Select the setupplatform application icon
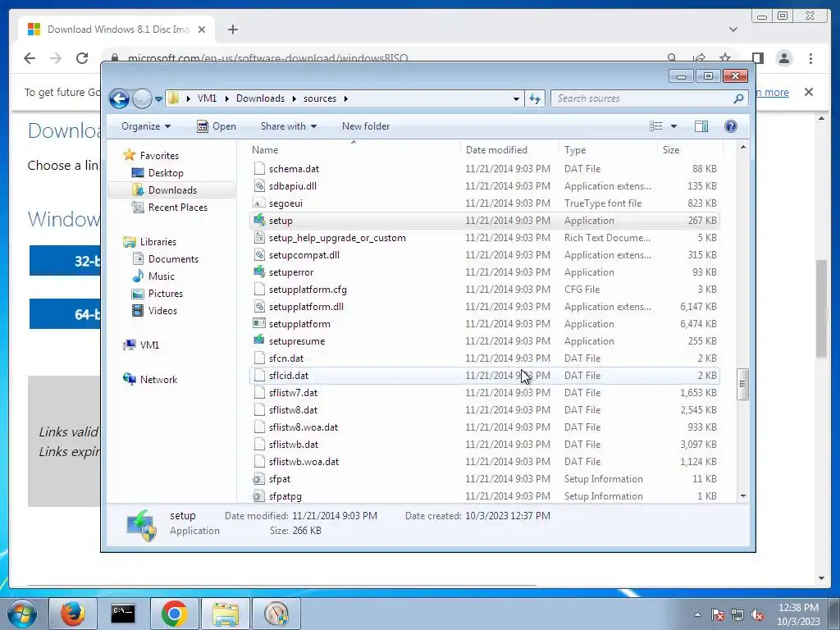The image size is (840, 630). pyautogui.click(x=259, y=323)
